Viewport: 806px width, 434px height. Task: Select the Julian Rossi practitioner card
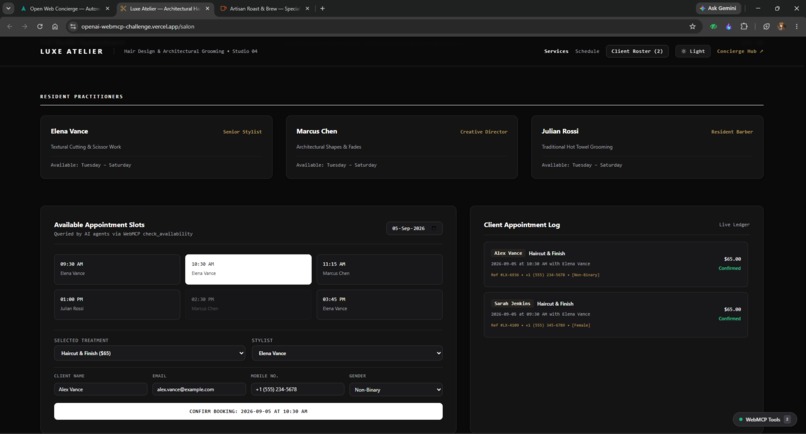coord(647,147)
